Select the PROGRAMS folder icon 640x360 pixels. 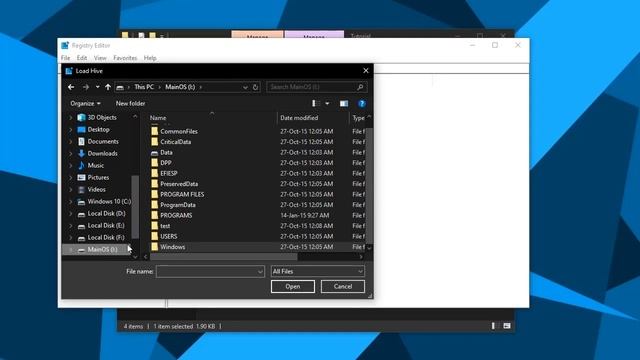click(x=154, y=216)
